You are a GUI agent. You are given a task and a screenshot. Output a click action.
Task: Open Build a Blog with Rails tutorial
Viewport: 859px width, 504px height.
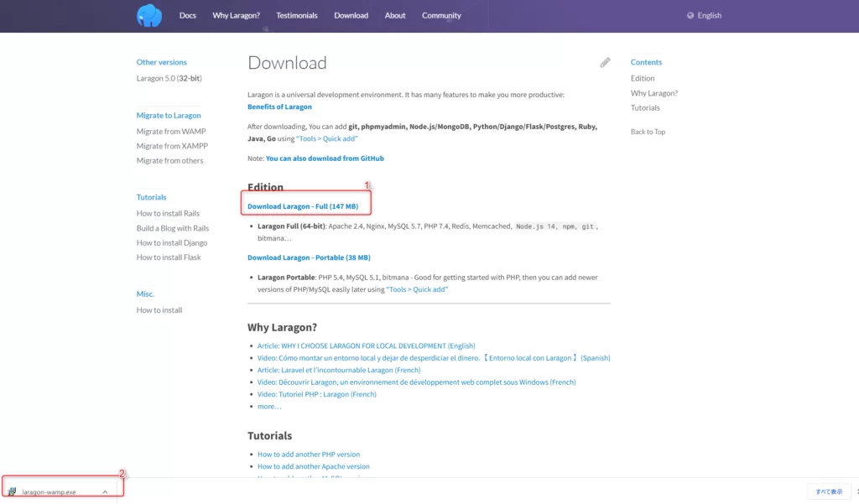pyautogui.click(x=173, y=228)
